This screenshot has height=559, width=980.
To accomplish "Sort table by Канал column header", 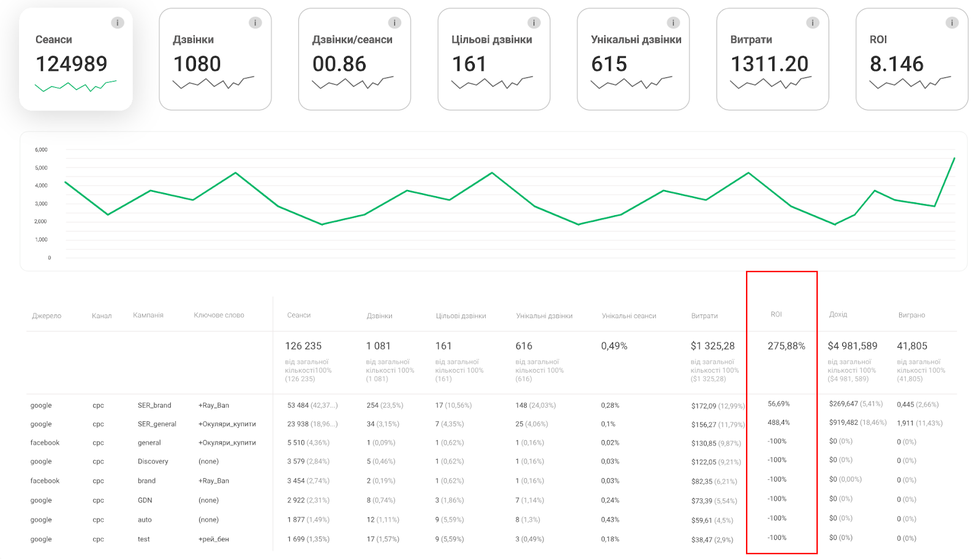I will (102, 316).
